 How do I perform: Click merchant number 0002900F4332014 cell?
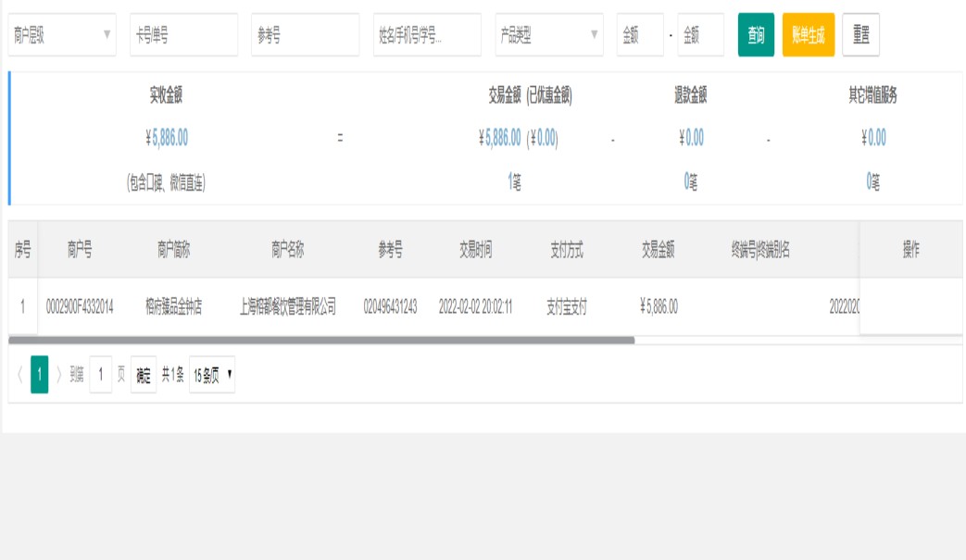pos(80,306)
